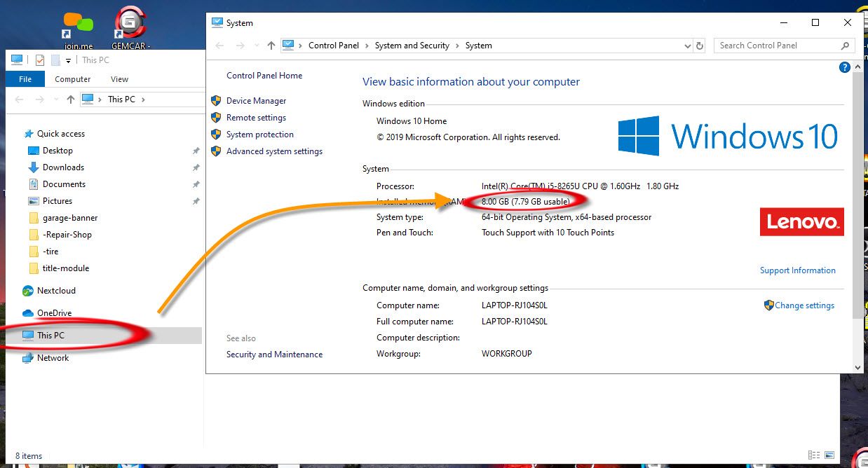Click the System breadcrumb in address bar
The image size is (868, 468).
pyautogui.click(x=479, y=46)
